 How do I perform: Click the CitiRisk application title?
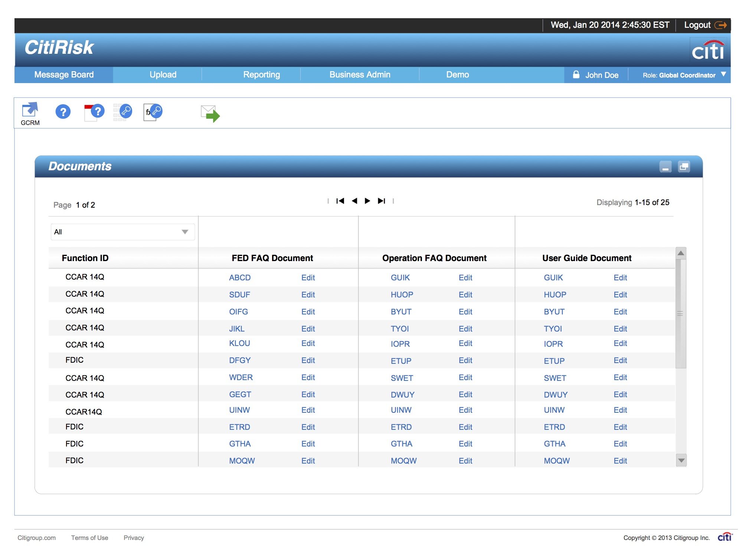59,47
